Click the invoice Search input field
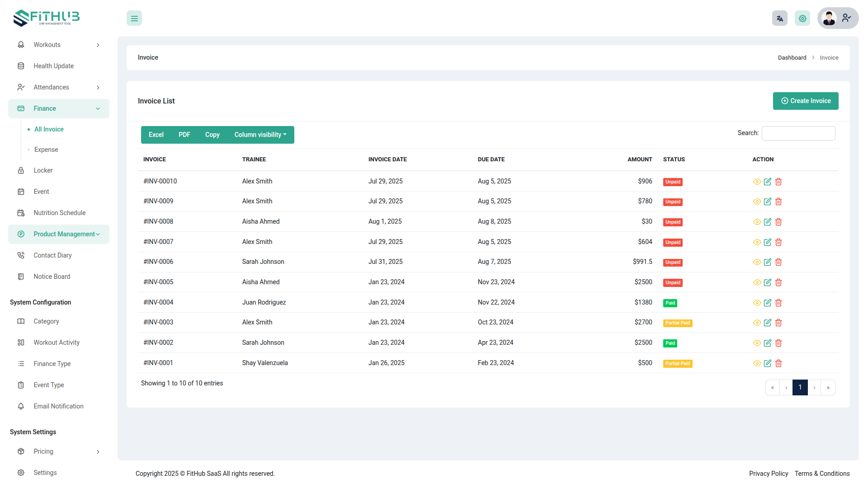868x488 pixels. (x=798, y=133)
